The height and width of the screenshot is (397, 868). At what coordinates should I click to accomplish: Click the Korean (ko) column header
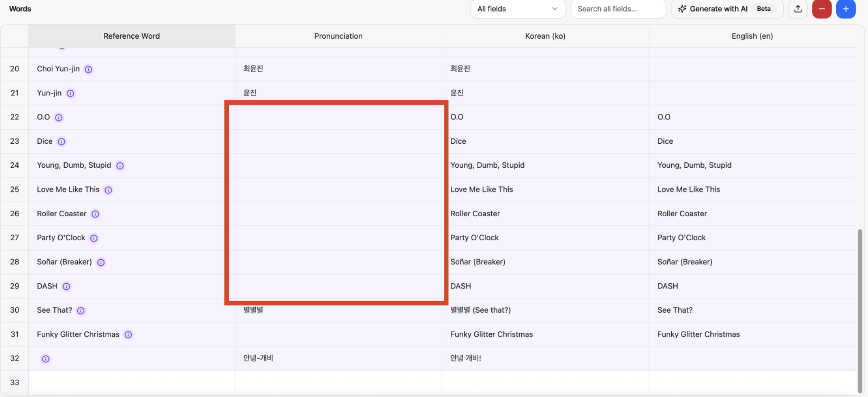point(545,36)
